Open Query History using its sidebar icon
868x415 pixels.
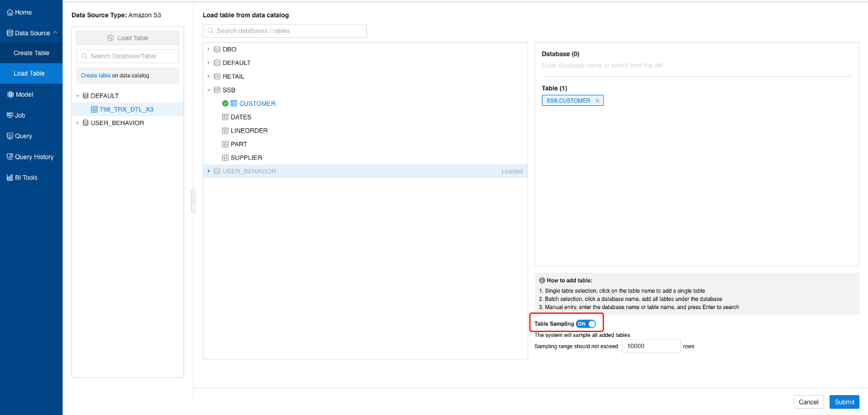click(8, 156)
